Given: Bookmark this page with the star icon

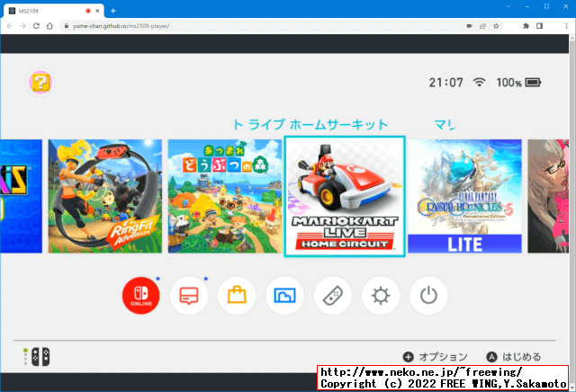Looking at the screenshot, I should 496,26.
